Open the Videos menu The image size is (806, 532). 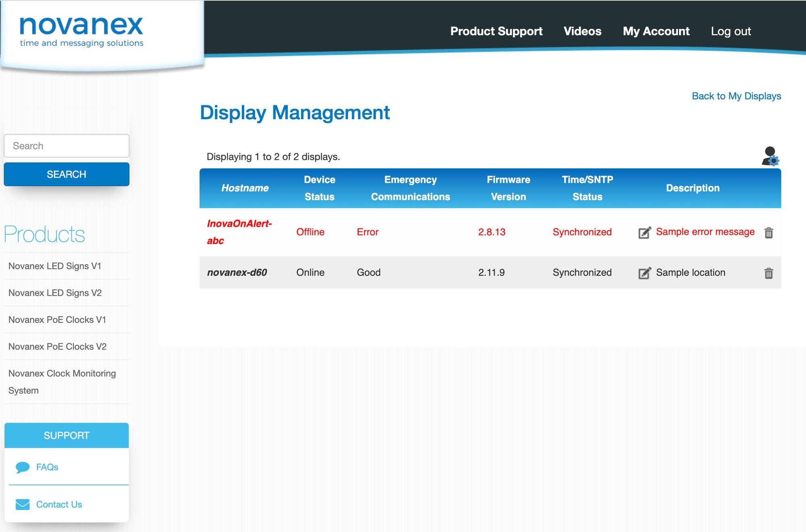tap(583, 31)
